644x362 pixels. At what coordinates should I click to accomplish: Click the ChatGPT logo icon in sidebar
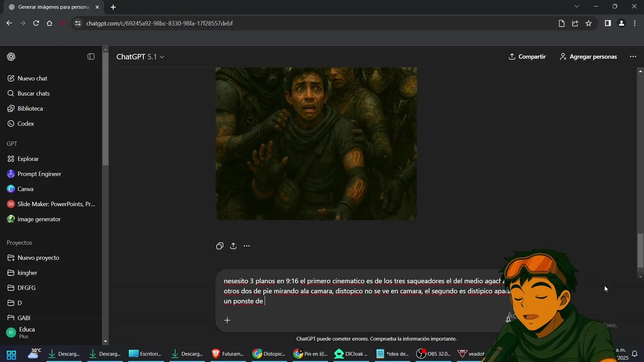tap(11, 57)
